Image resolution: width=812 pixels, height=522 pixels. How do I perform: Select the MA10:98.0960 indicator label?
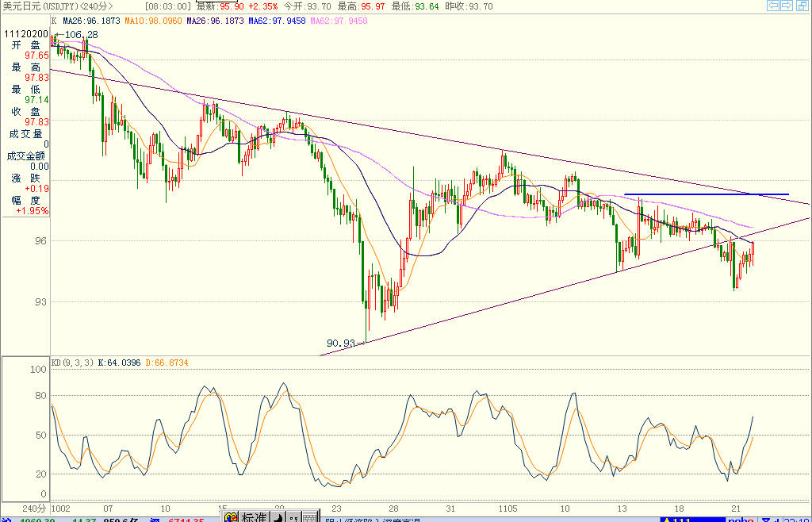[x=153, y=21]
